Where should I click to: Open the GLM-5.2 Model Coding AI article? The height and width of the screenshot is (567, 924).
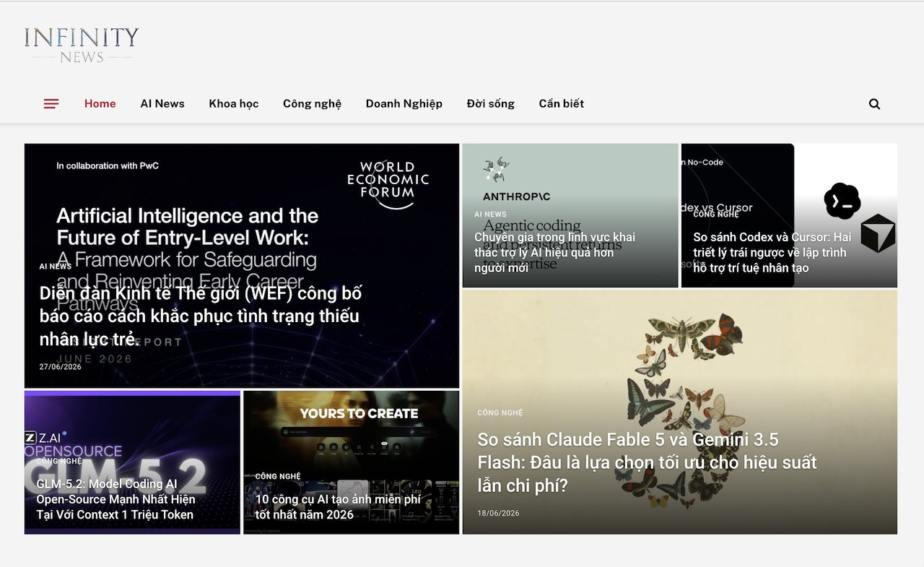pos(115,499)
